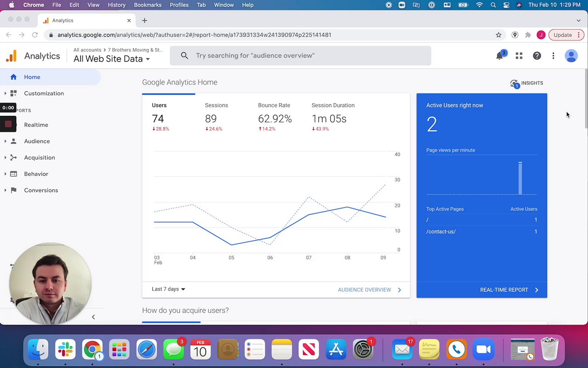Go to Realtime reports in sidebar
This screenshot has height=368, width=588.
[36, 125]
